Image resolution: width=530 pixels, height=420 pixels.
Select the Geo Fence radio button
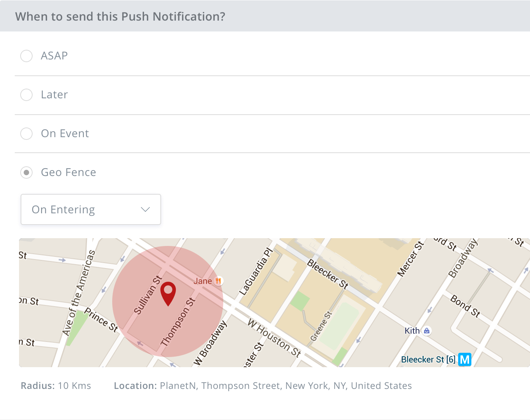pos(26,173)
